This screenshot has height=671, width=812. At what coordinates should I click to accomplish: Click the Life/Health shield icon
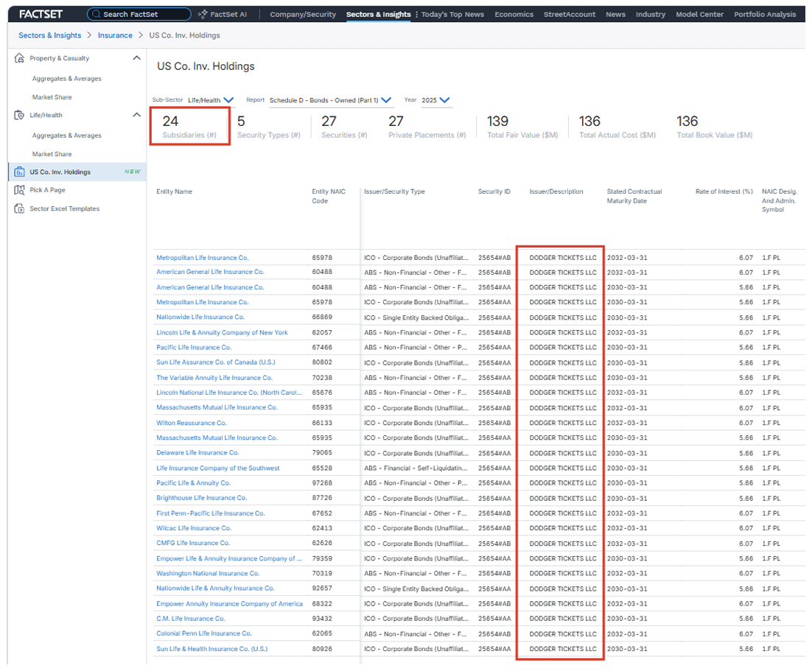pyautogui.click(x=19, y=115)
